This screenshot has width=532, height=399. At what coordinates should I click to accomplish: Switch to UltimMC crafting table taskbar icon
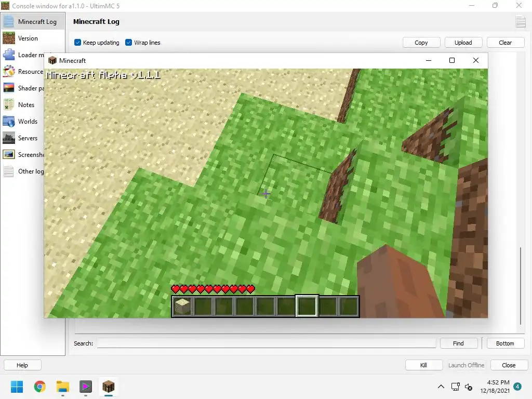109,387
